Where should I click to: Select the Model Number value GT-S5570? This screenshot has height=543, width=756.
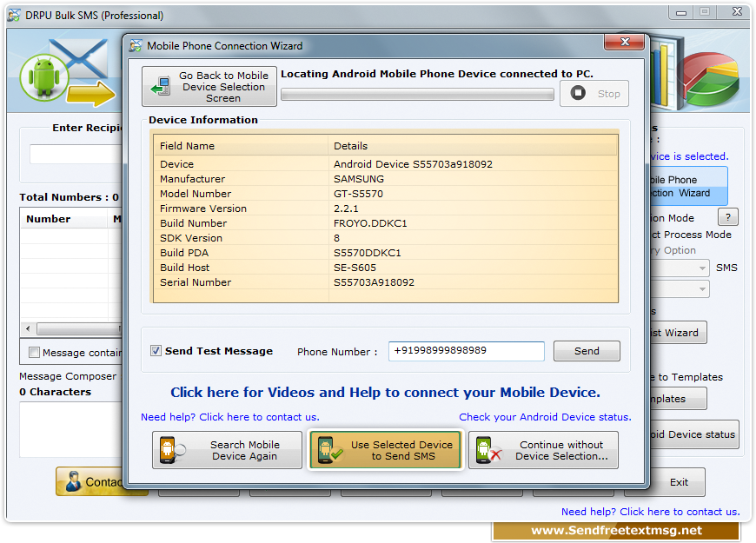click(358, 194)
